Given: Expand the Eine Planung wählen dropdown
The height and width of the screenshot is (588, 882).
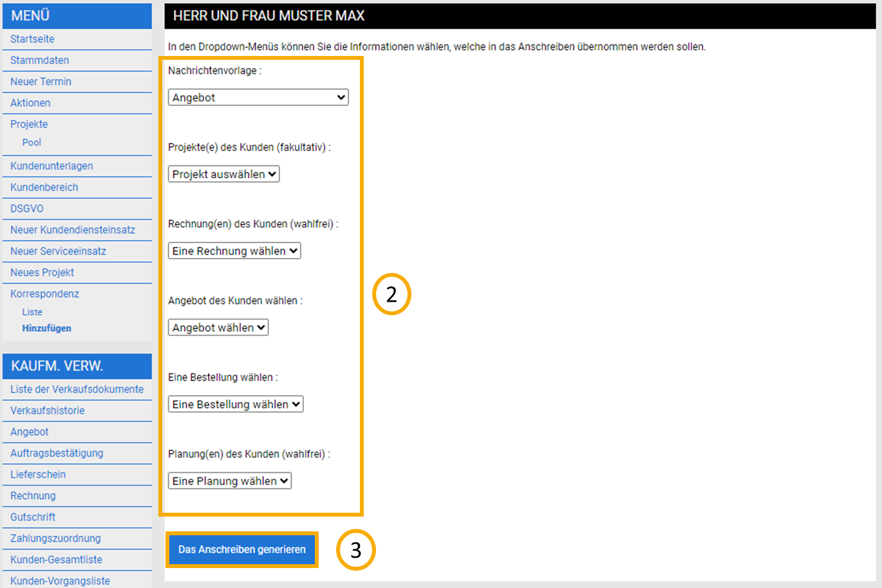Looking at the screenshot, I should (230, 481).
